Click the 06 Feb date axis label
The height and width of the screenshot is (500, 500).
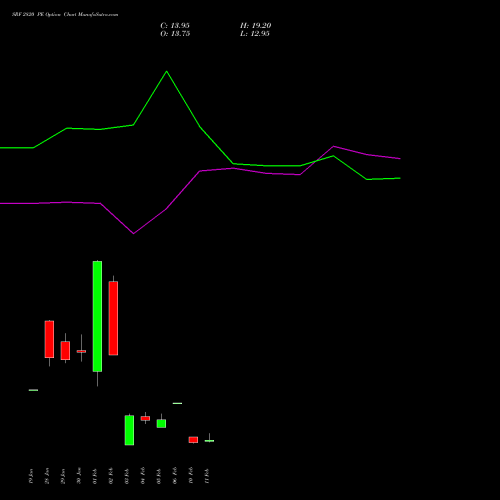coord(175,476)
